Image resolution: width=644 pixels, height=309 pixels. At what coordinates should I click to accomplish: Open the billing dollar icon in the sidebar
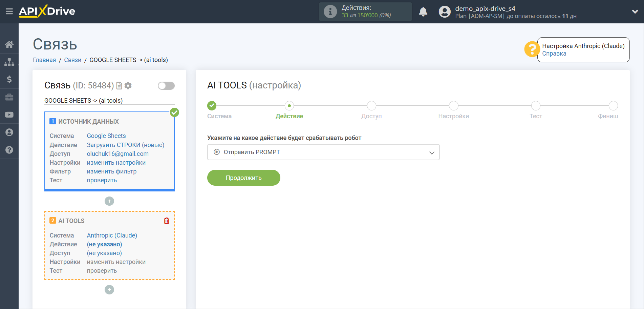click(9, 80)
